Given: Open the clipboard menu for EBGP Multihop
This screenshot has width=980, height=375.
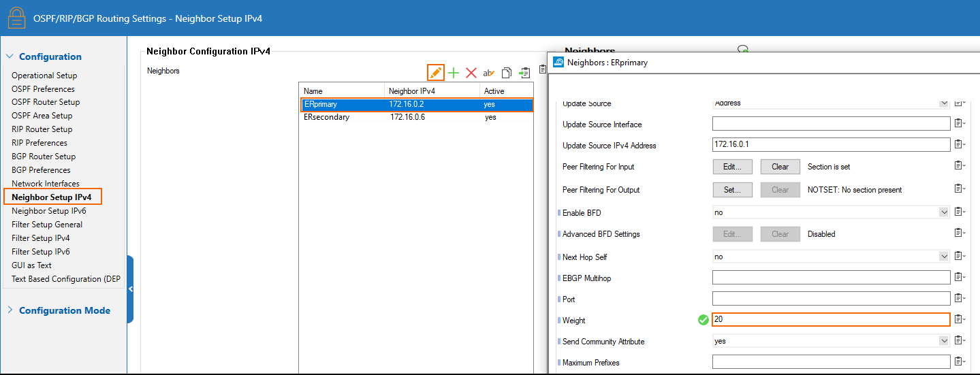Looking at the screenshot, I should [x=960, y=278].
